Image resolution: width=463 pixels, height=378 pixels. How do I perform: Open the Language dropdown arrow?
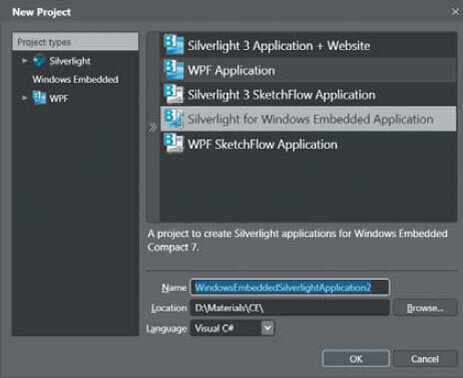coord(268,328)
